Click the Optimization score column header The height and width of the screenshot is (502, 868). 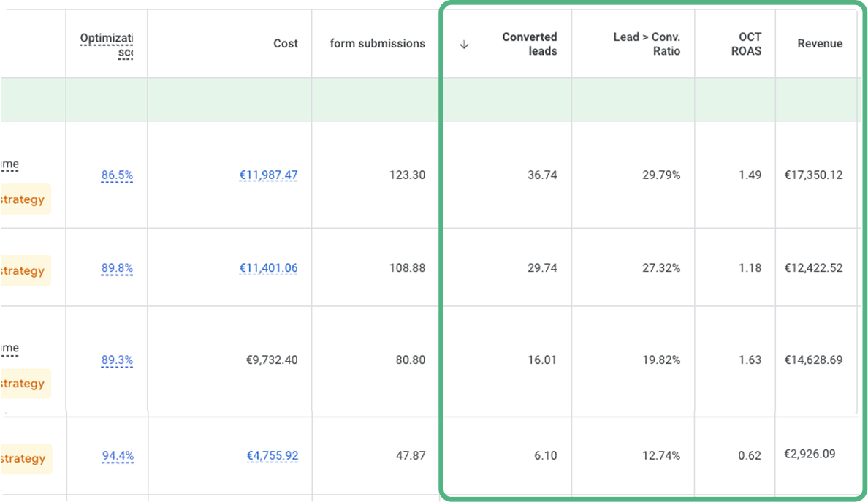(x=107, y=45)
